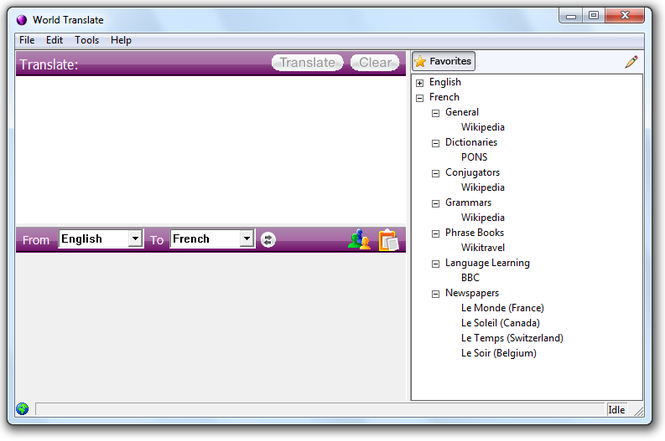Close the World Translate window
Screen dimensions: 665x441
(625, 16)
